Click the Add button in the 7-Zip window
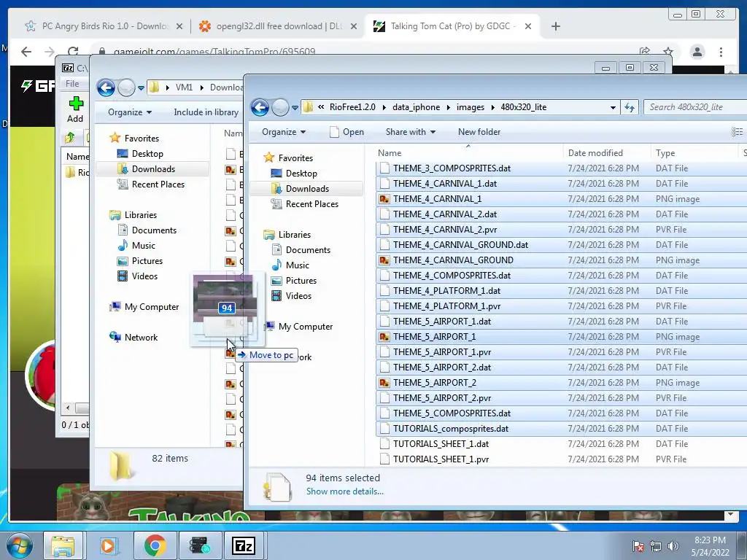Viewport: 747px width, 560px height. pos(75,110)
